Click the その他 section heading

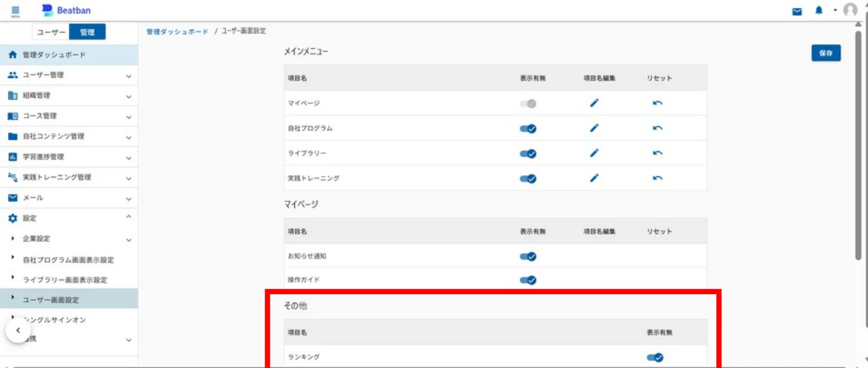pos(296,306)
